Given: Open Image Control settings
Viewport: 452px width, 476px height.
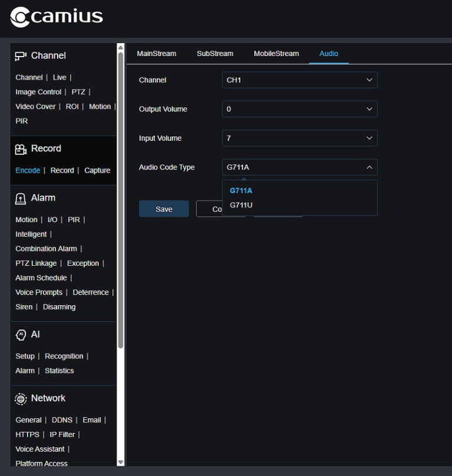Looking at the screenshot, I should (38, 92).
